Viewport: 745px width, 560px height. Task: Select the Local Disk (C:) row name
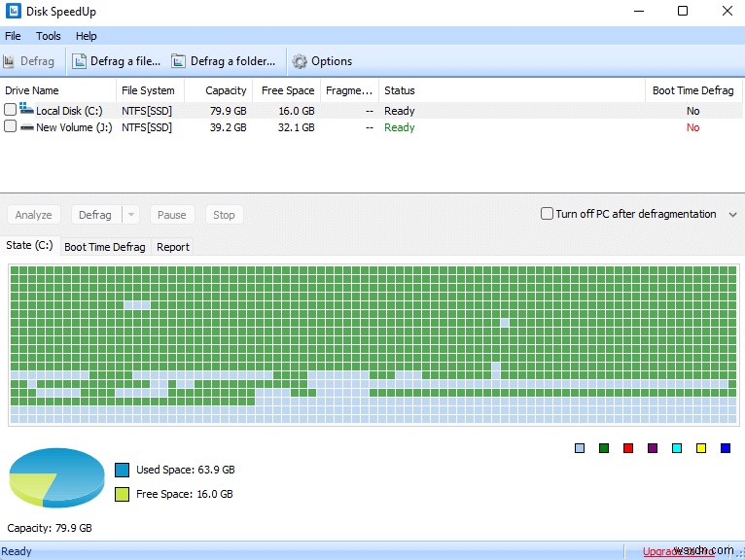tap(69, 111)
